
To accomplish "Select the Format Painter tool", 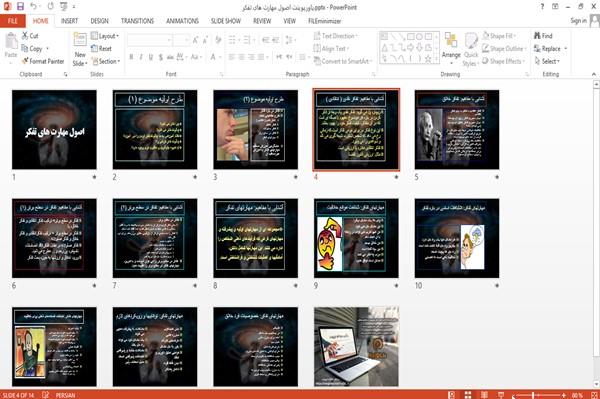I will pos(43,61).
